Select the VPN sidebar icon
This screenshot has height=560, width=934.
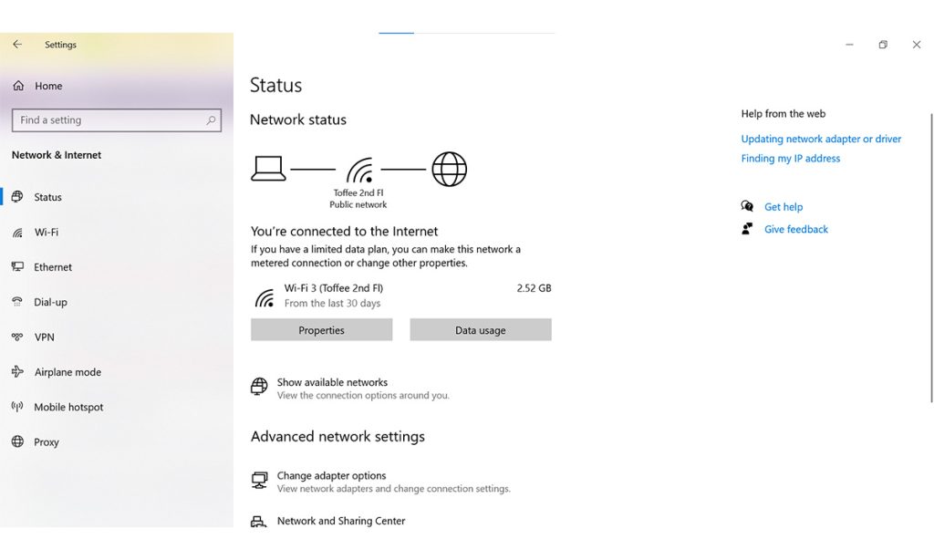click(18, 337)
